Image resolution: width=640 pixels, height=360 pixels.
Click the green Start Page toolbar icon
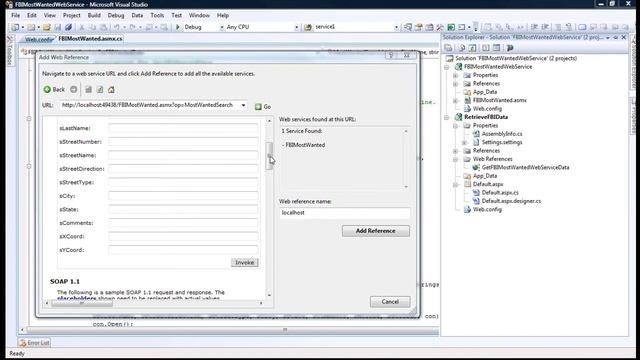[451, 27]
